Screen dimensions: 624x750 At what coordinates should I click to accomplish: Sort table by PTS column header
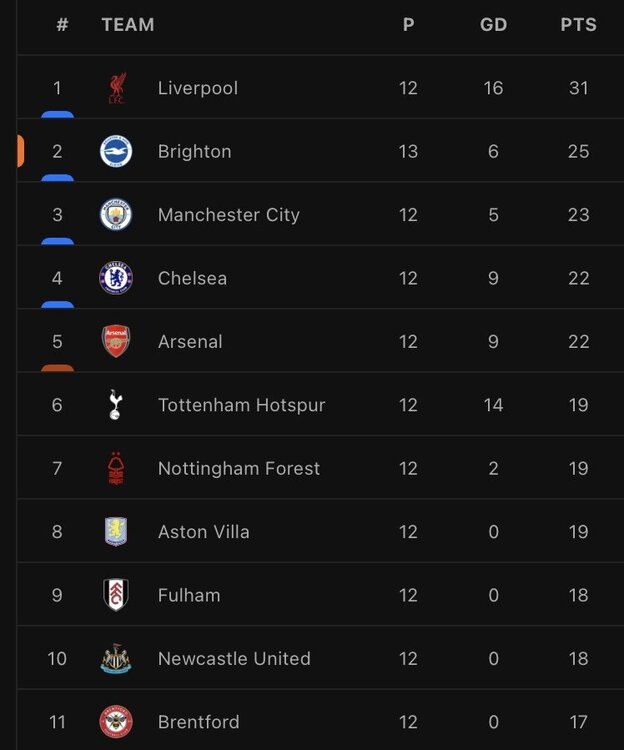(579, 24)
